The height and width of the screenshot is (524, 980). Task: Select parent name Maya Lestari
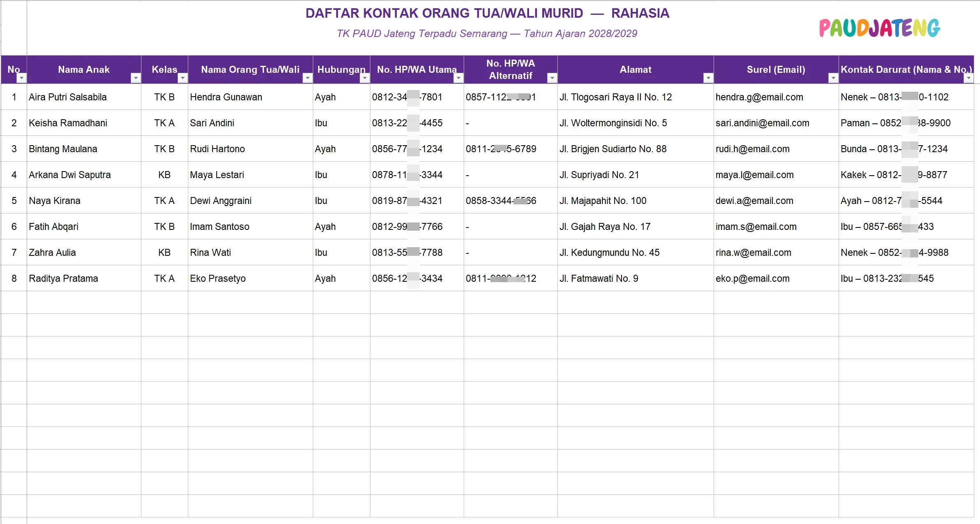250,175
